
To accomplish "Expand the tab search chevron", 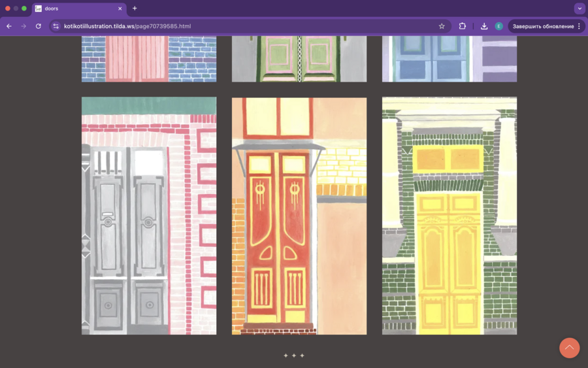I will 580,8.
